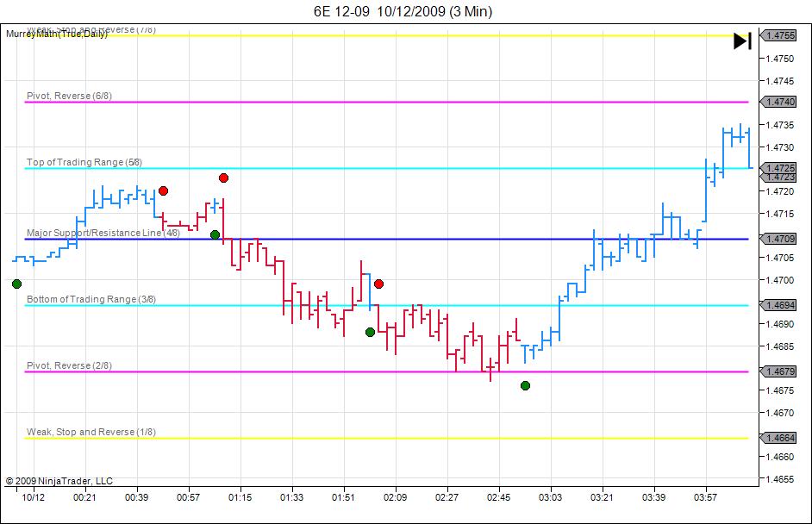Image resolution: width=812 pixels, height=524 pixels.
Task: Select the Top of Trading Range (5/8) label
Action: 84,162
